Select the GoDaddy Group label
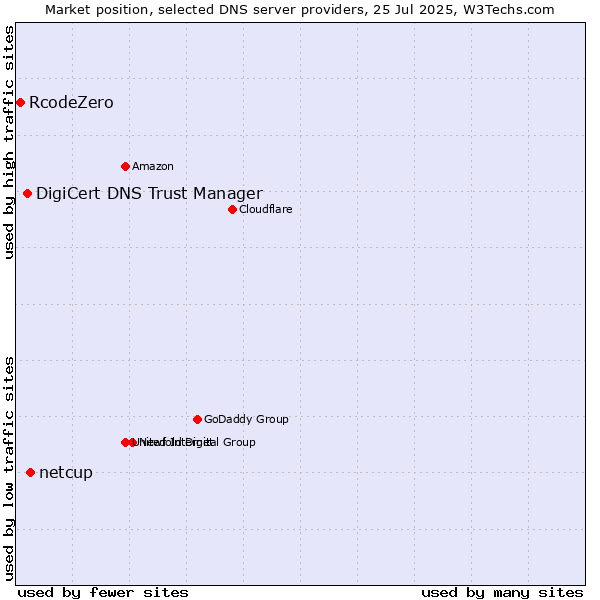This screenshot has height=600, width=600. [246, 419]
